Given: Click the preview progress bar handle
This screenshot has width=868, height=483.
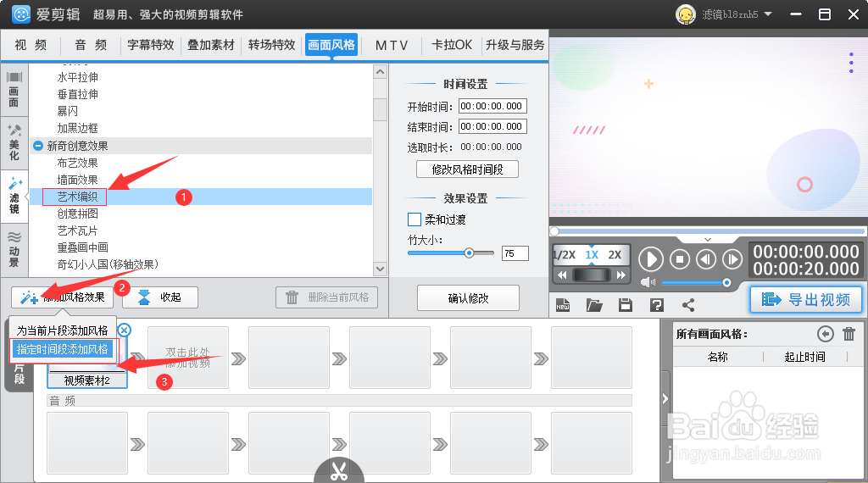Looking at the screenshot, I should 554,230.
